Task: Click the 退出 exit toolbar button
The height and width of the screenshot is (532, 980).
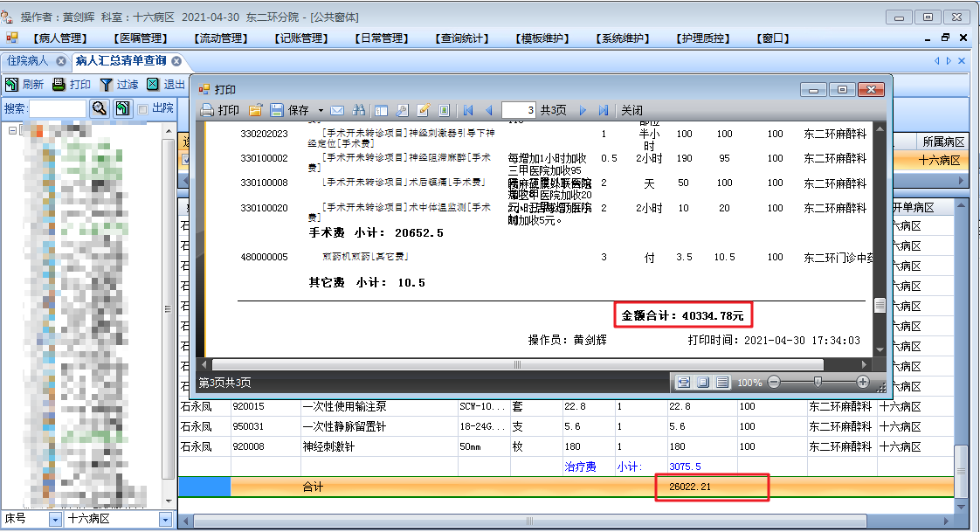Action: (166, 84)
